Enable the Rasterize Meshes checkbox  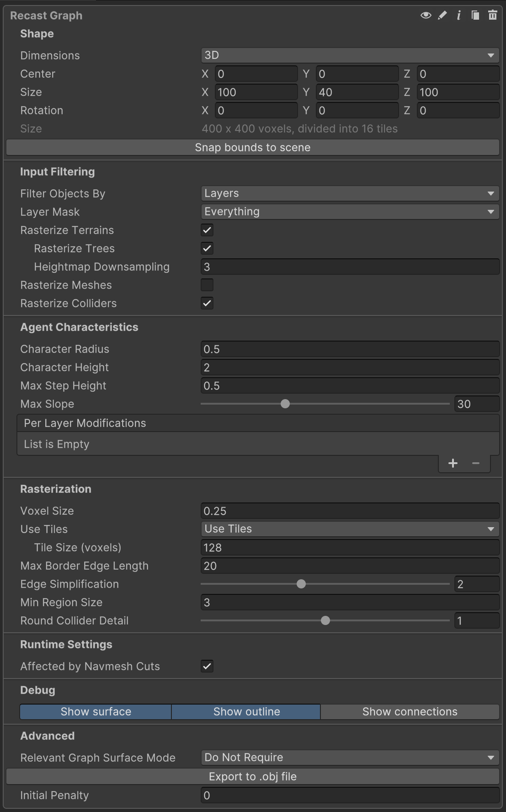[207, 285]
